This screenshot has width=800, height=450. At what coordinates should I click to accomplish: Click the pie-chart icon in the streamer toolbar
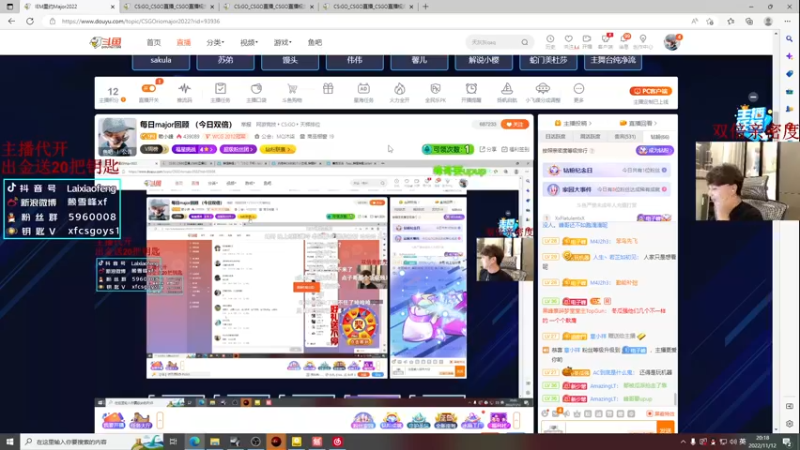pos(256,89)
